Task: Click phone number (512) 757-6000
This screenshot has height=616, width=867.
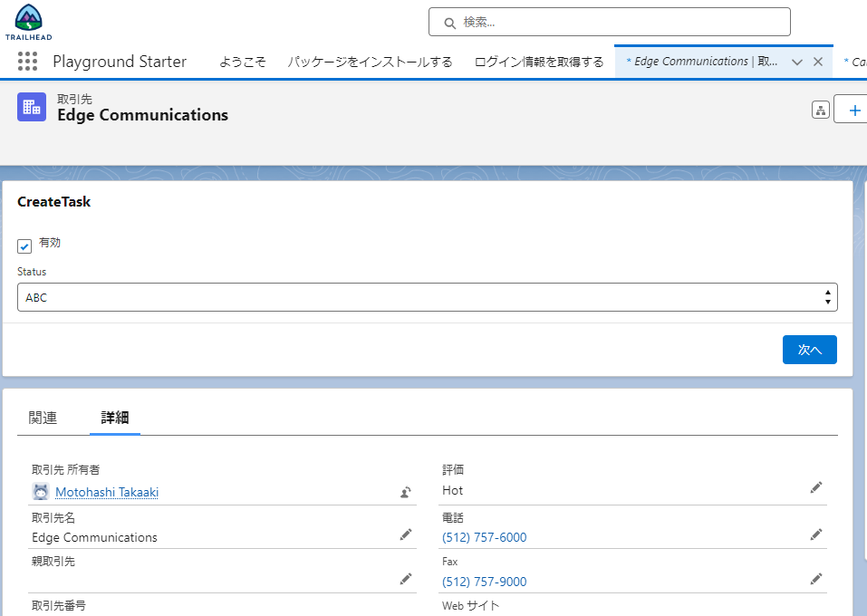Action: (x=485, y=537)
